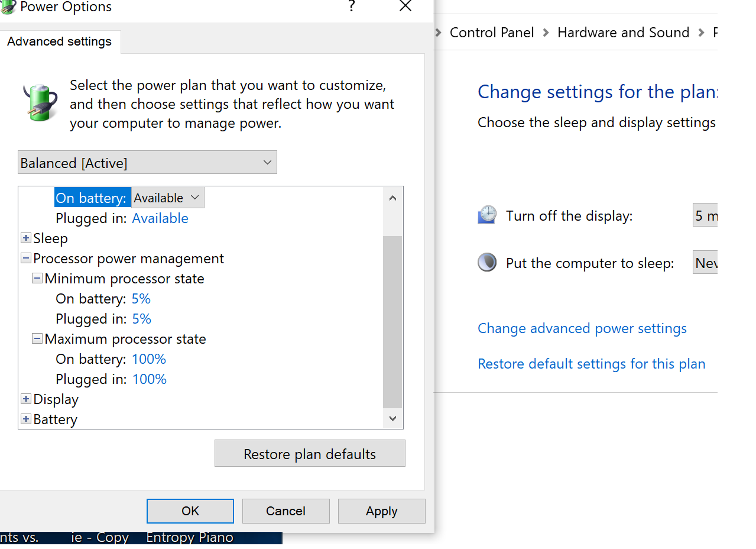Select the Advanced settings tab

(59, 41)
